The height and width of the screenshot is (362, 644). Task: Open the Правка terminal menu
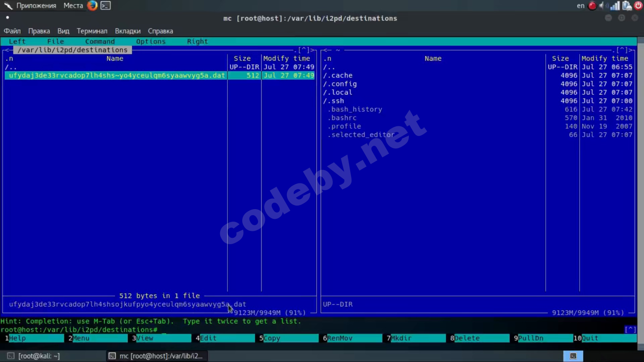tap(39, 31)
